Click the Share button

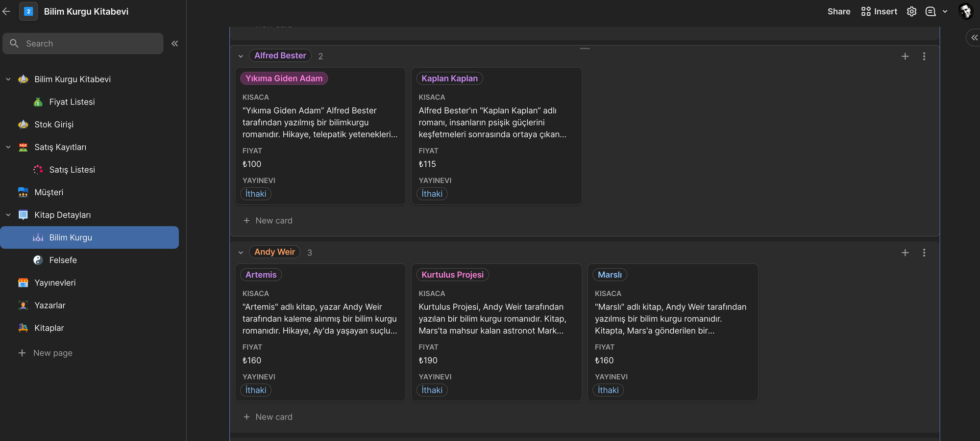pyautogui.click(x=838, y=11)
